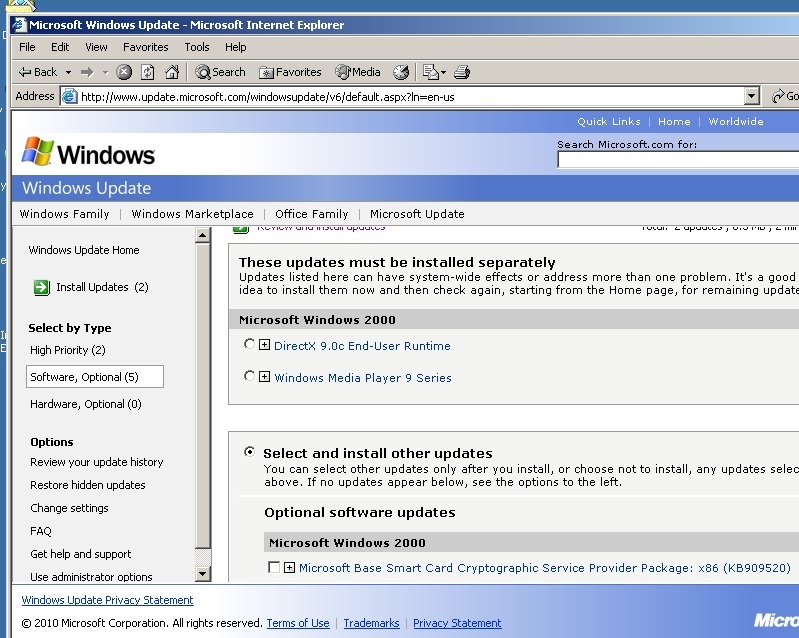
Task: Open Windows Marketplace tab
Action: coord(192,214)
